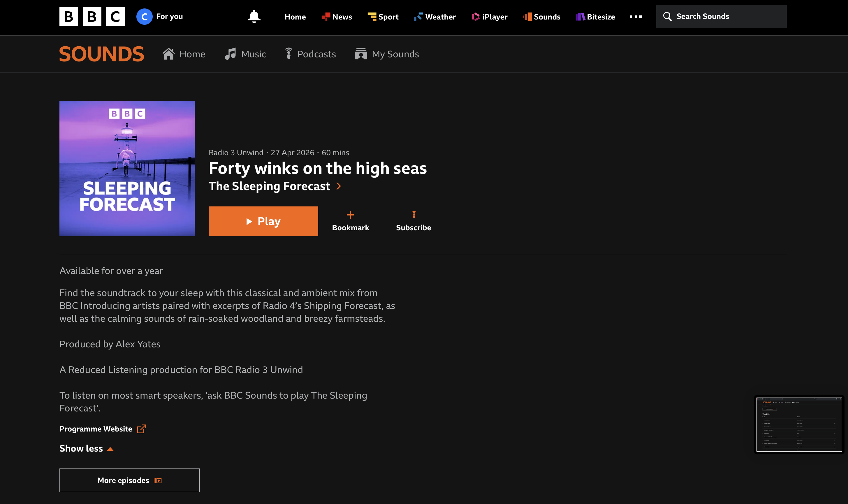Screen dimensions: 848x504
Task: Click the Sleeping Forecast cover artwork
Action: tap(127, 169)
